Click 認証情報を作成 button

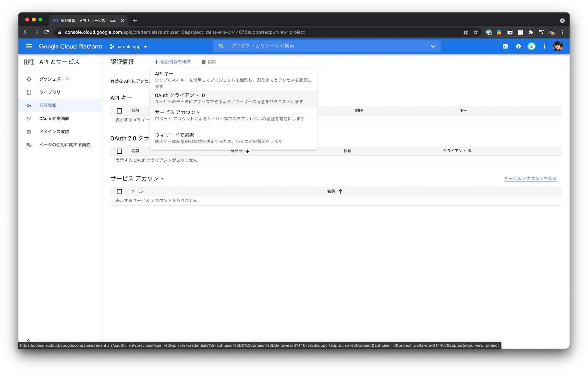pos(172,62)
